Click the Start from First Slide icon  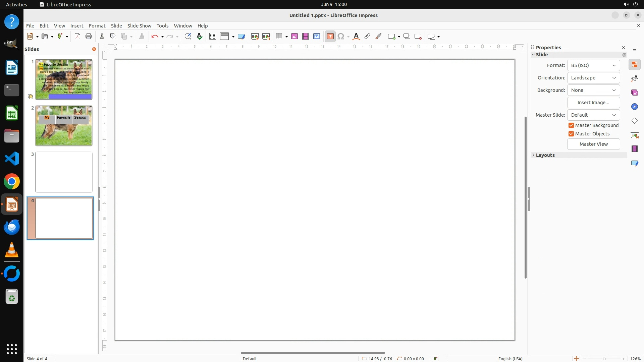(255, 37)
